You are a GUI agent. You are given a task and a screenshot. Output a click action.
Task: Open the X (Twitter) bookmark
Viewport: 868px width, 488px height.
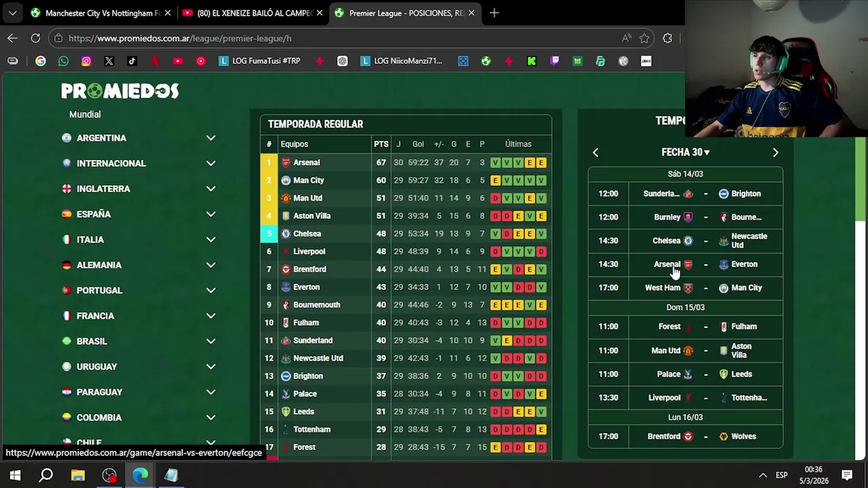pos(109,61)
